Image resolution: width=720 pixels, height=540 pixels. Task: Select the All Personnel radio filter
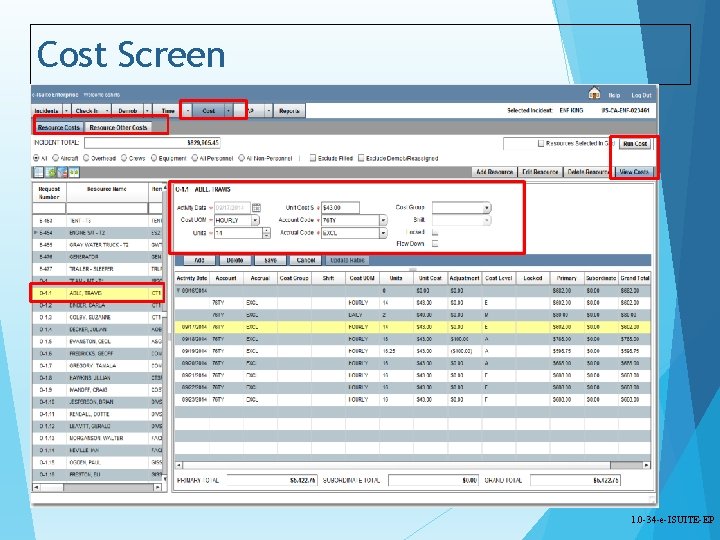click(195, 158)
